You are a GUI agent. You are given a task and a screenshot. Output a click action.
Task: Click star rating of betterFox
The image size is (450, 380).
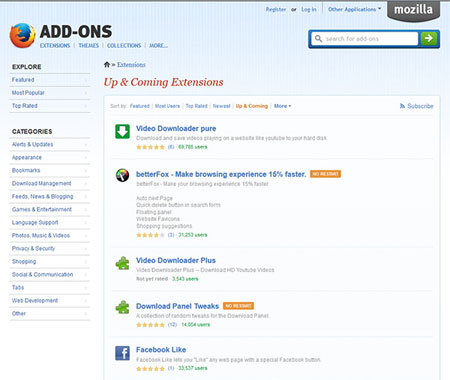[150, 235]
